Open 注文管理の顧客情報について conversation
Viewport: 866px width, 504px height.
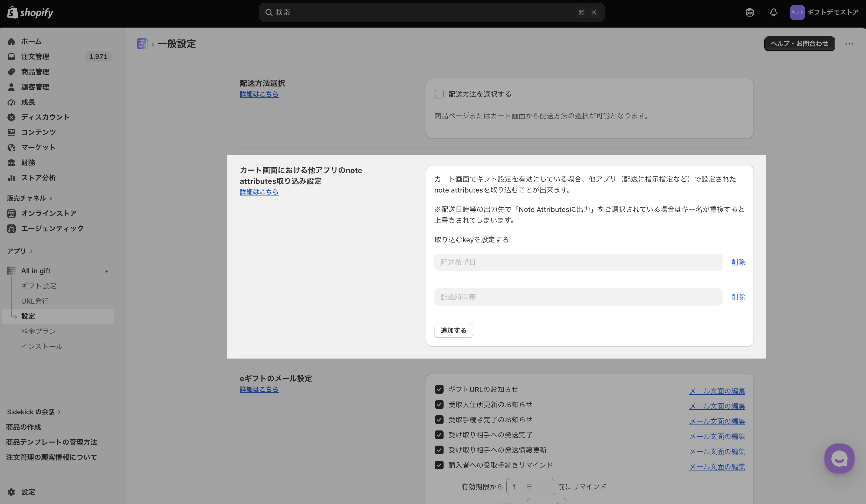pyautogui.click(x=51, y=457)
